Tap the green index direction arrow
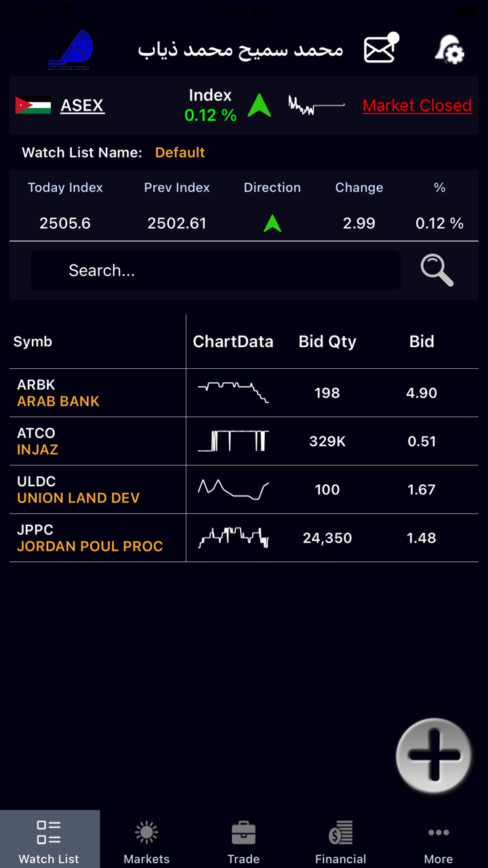Screen dimensions: 488x868 [259, 106]
